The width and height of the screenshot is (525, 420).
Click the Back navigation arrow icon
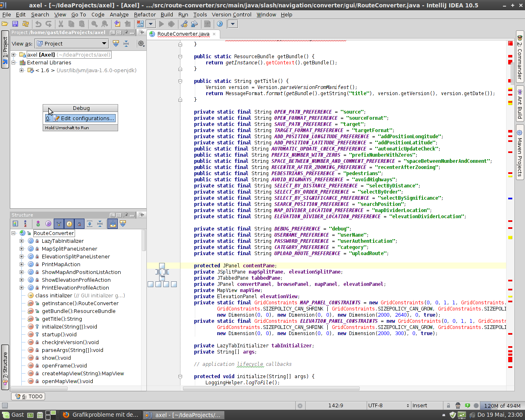(x=117, y=24)
